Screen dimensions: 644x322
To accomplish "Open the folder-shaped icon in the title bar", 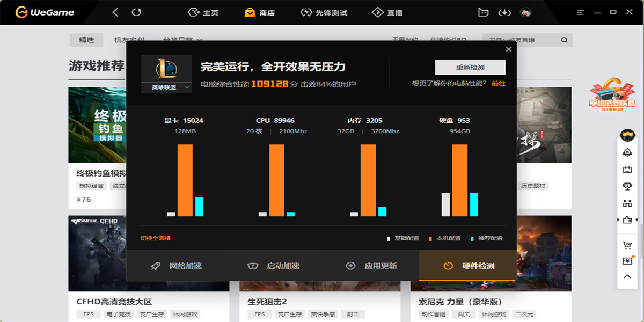I will (x=483, y=12).
